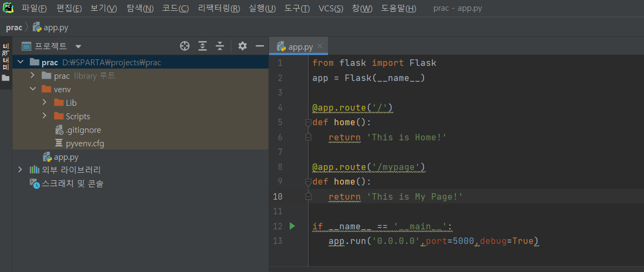Open the 편집(E) menu
644x272 pixels.
click(x=69, y=9)
